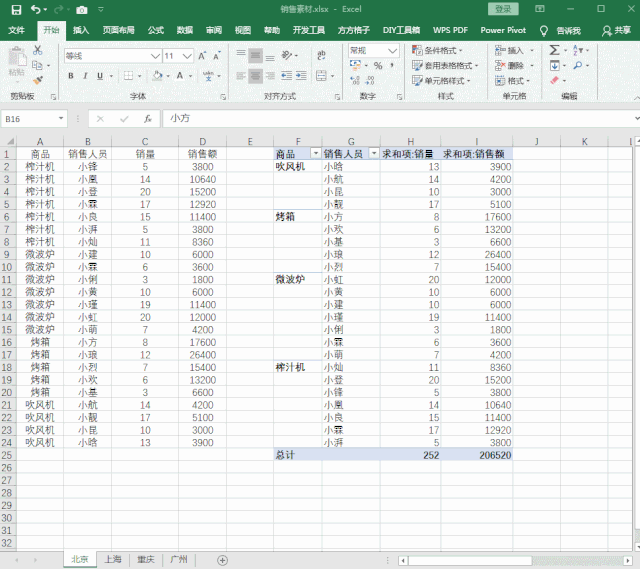Use the Format Painter brush

coord(38,80)
